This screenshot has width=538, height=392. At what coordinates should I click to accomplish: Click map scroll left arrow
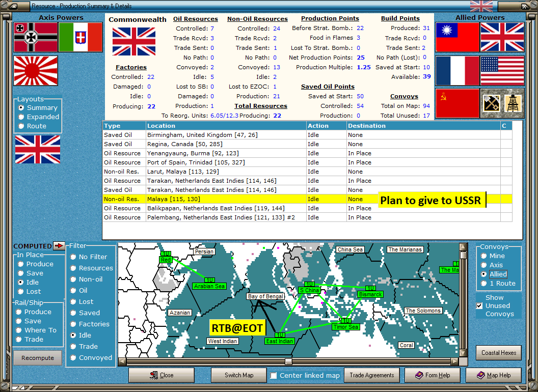[122, 361]
